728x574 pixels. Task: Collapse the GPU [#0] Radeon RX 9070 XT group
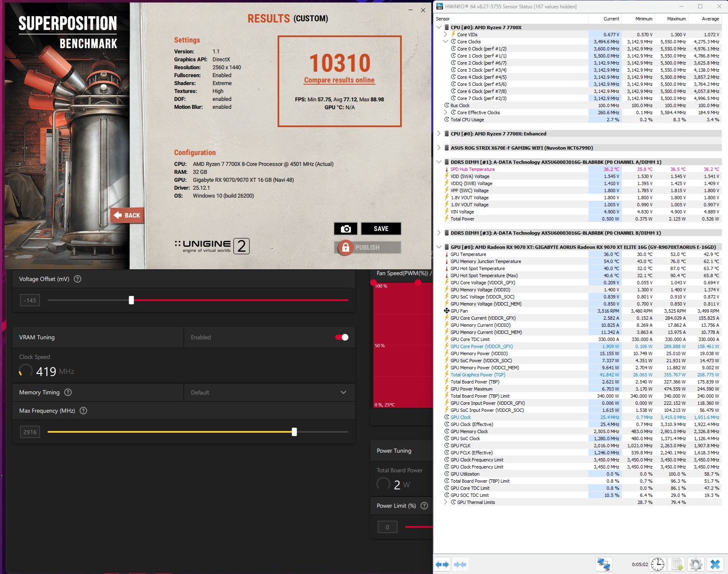tap(439, 247)
